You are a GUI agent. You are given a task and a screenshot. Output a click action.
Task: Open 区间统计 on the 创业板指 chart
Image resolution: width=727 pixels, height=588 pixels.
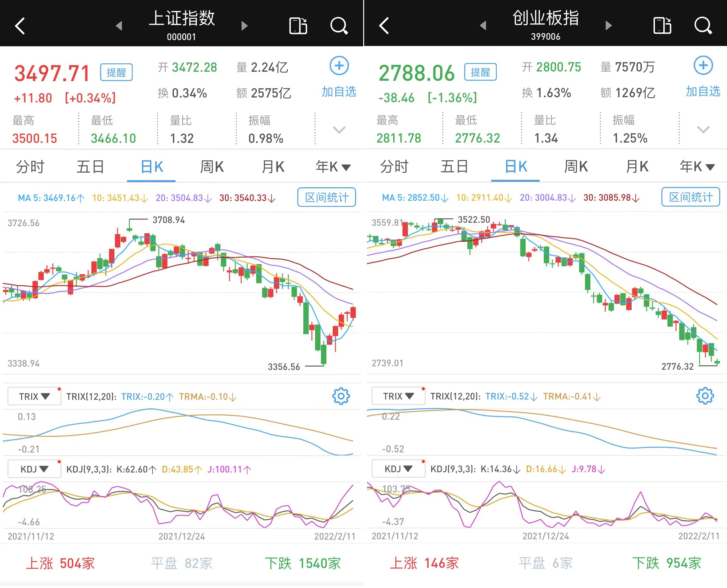(x=690, y=197)
